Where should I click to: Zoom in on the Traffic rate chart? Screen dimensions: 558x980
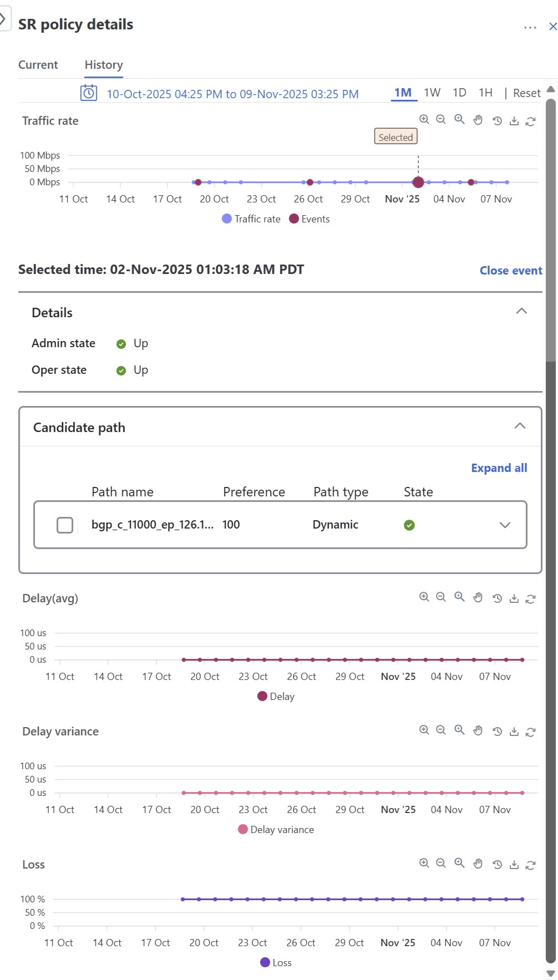coord(424,119)
